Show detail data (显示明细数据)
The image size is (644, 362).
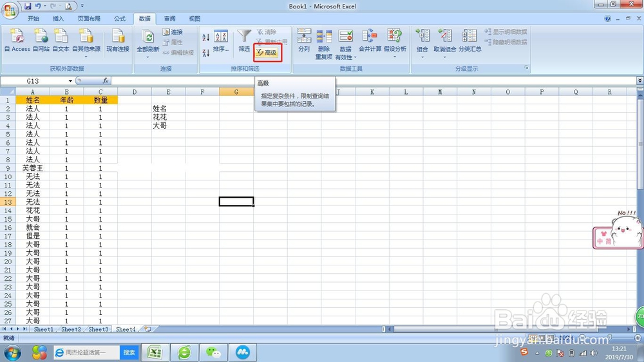point(506,32)
